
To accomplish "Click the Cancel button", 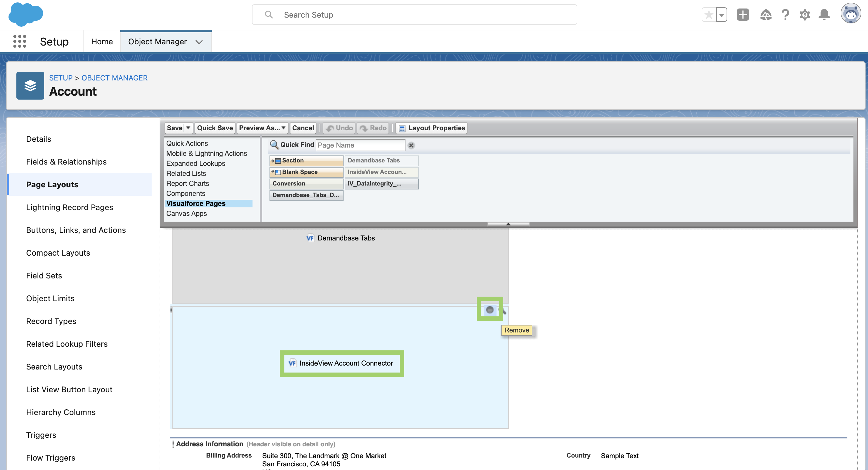I will click(x=303, y=128).
